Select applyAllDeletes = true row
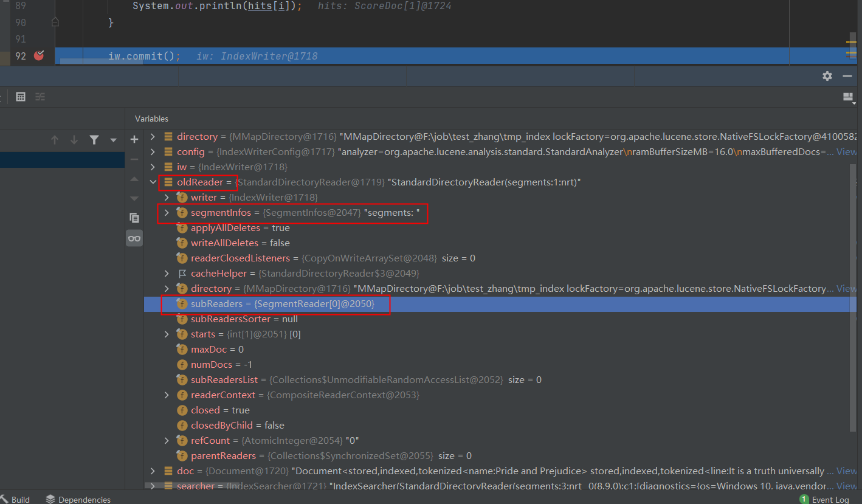 click(x=500, y=228)
